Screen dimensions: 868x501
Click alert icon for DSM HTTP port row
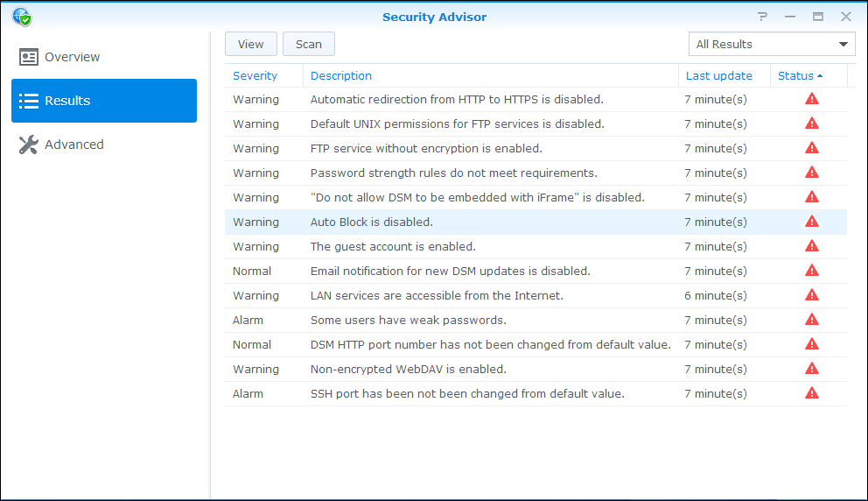(x=811, y=344)
